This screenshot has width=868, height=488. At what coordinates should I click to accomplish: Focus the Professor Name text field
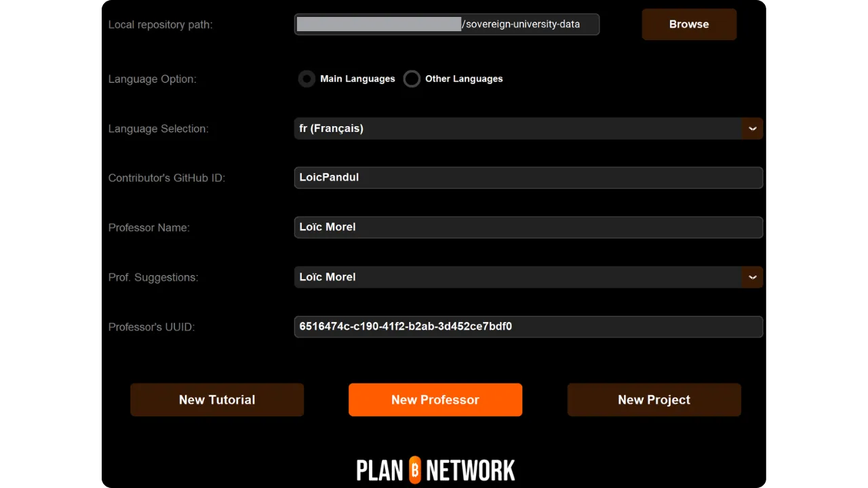(x=528, y=227)
